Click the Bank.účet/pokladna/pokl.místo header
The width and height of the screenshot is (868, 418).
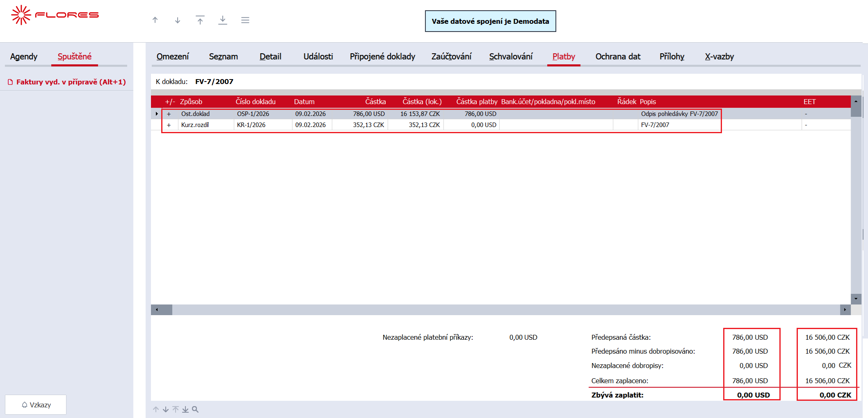(548, 102)
